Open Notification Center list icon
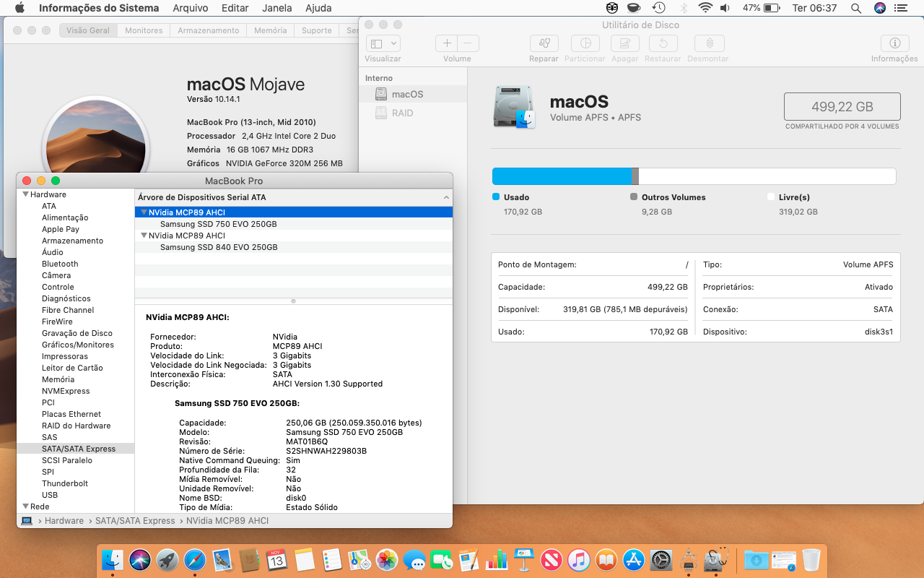Viewport: 924px width, 578px height. [x=900, y=8]
